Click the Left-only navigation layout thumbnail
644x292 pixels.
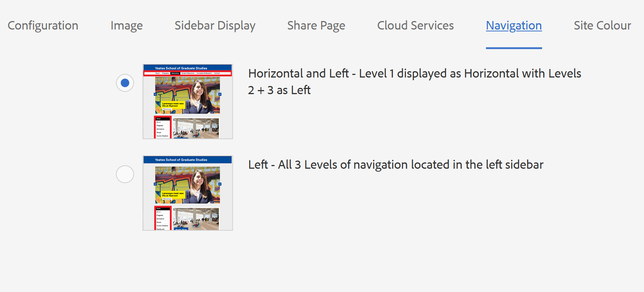[188, 193]
